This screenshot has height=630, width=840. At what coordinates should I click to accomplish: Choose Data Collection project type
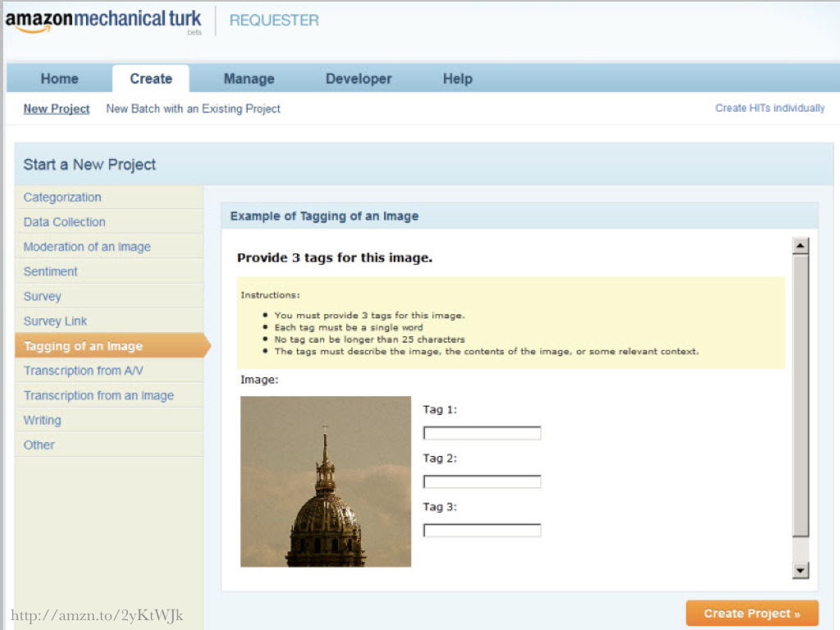point(109,221)
